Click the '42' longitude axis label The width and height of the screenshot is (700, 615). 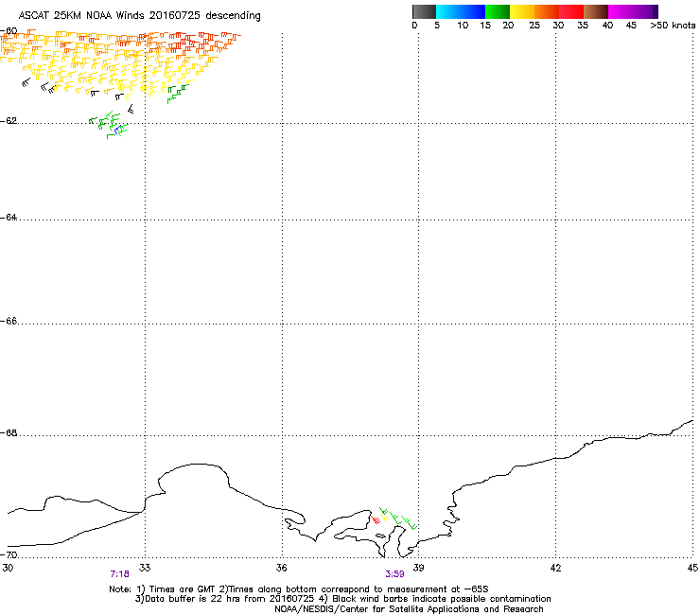coord(556,568)
